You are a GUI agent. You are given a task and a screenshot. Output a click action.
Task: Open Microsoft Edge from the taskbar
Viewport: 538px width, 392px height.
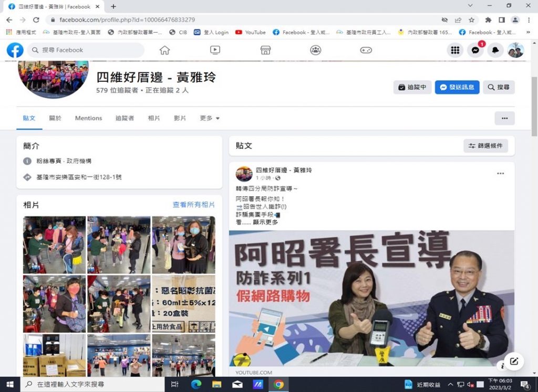tap(196, 385)
